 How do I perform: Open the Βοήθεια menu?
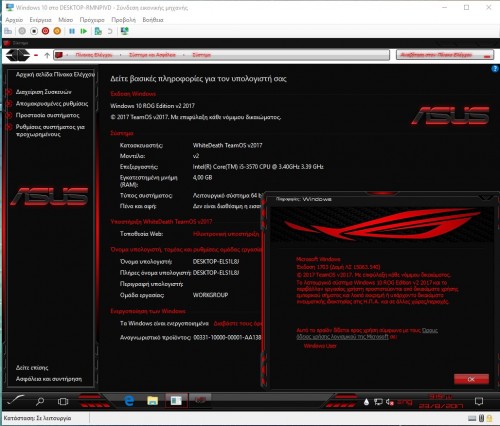pos(153,20)
